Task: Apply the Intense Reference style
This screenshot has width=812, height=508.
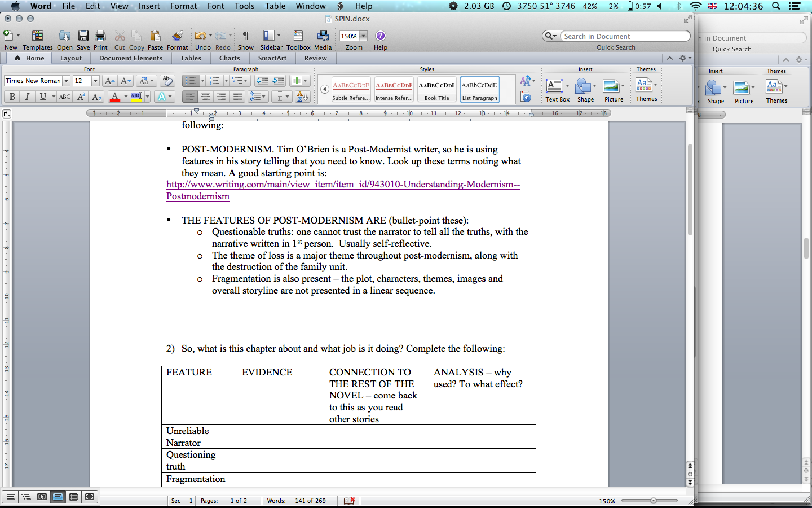Action: click(394, 89)
